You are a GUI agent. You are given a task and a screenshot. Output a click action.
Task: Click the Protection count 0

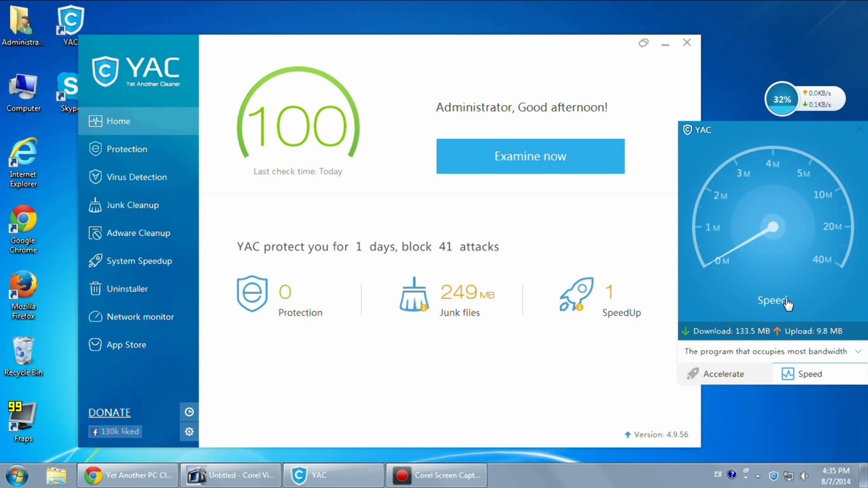point(285,292)
